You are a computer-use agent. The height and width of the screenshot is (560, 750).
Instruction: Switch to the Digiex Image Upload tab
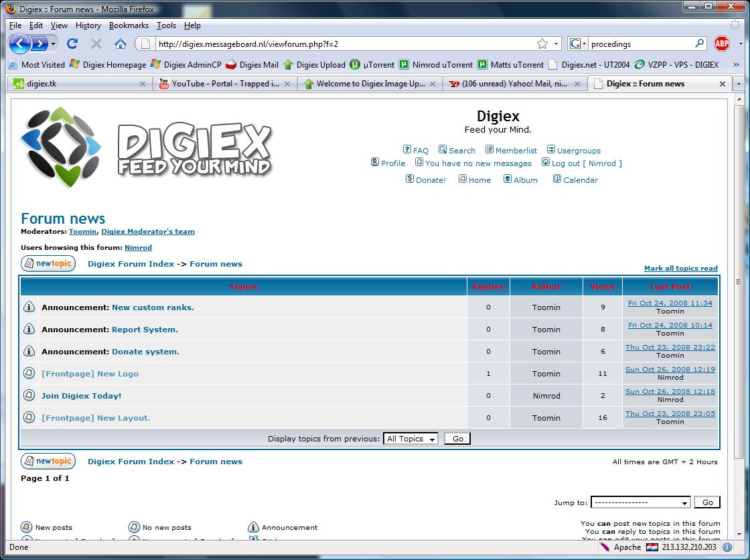[369, 84]
